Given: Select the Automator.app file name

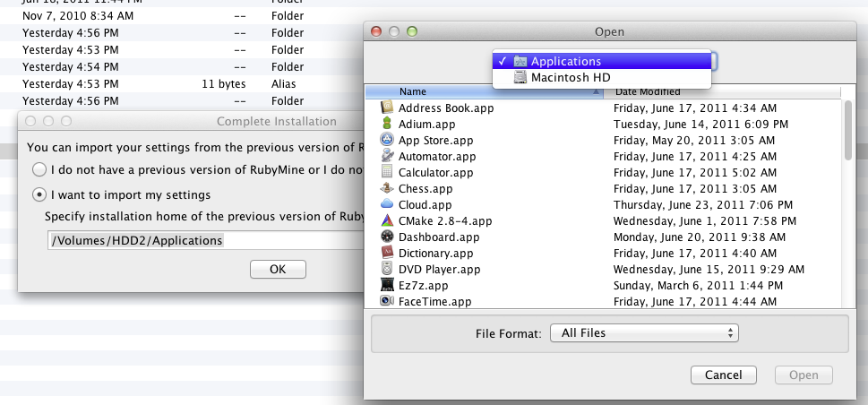Looking at the screenshot, I should click(437, 156).
